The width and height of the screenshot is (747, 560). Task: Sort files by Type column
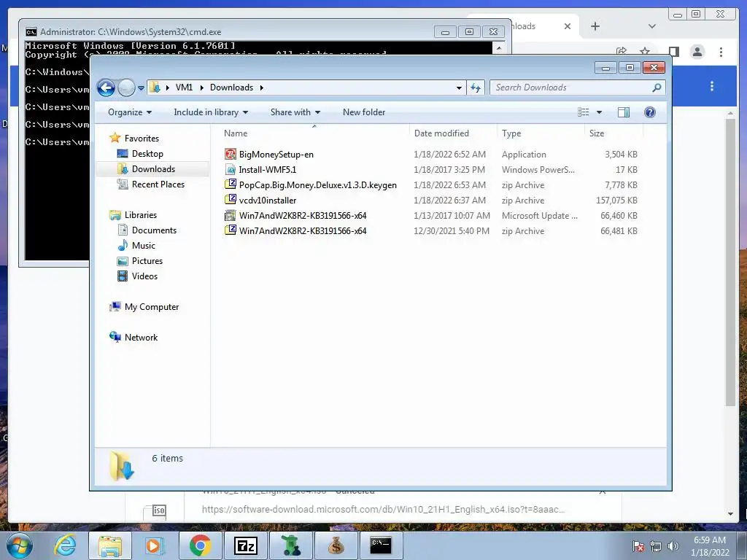point(541,133)
